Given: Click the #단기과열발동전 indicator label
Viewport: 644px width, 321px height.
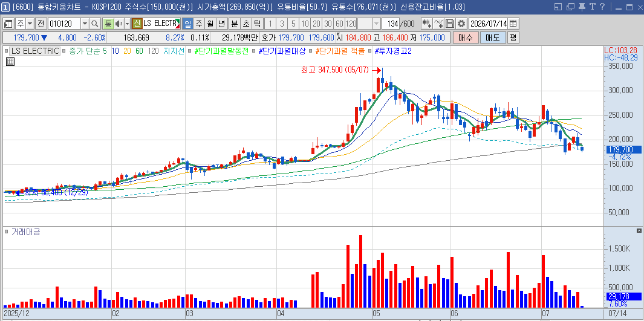Looking at the screenshot, I should coord(221,51).
